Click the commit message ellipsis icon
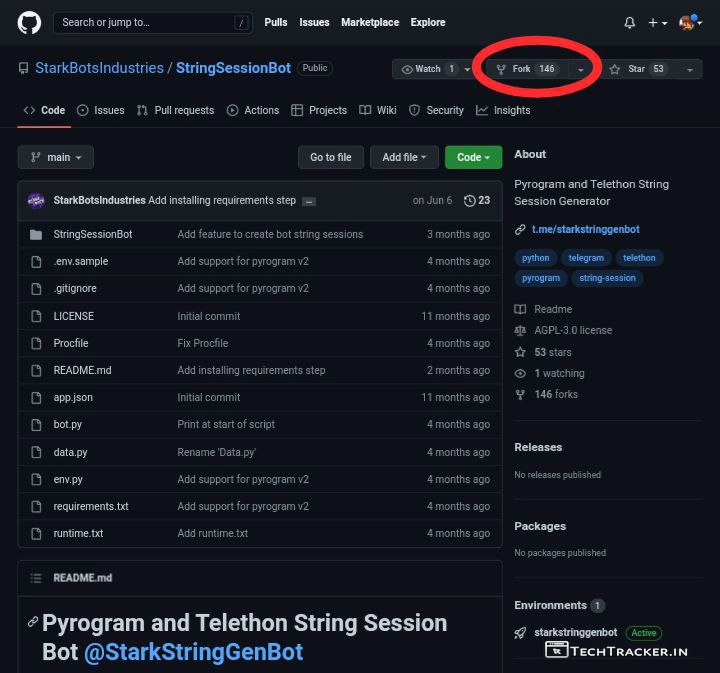The height and width of the screenshot is (673, 720). [x=309, y=201]
